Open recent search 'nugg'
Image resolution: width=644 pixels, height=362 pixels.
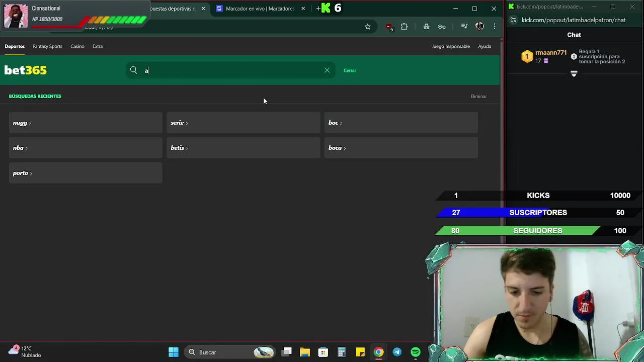[x=86, y=123]
